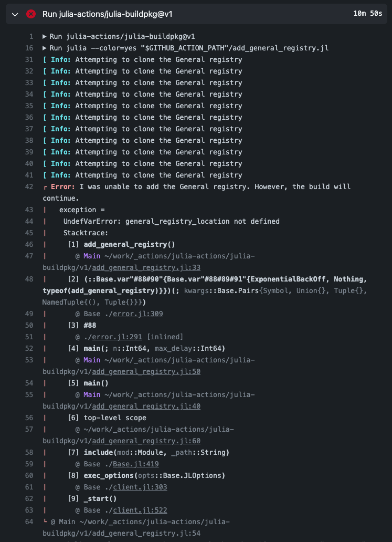This screenshot has width=392, height=542.
Task: Select line number 44 showing UndefVarError
Action: click(29, 221)
